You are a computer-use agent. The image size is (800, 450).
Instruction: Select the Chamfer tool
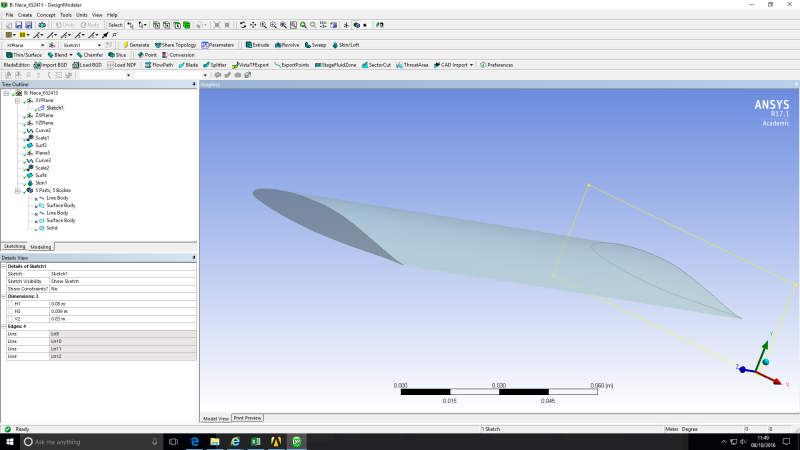pyautogui.click(x=90, y=55)
